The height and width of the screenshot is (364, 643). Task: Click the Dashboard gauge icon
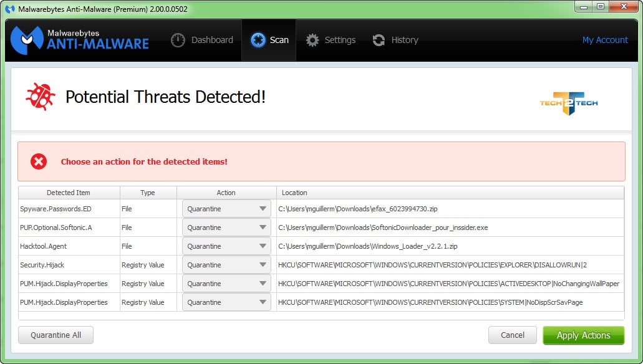tap(178, 40)
